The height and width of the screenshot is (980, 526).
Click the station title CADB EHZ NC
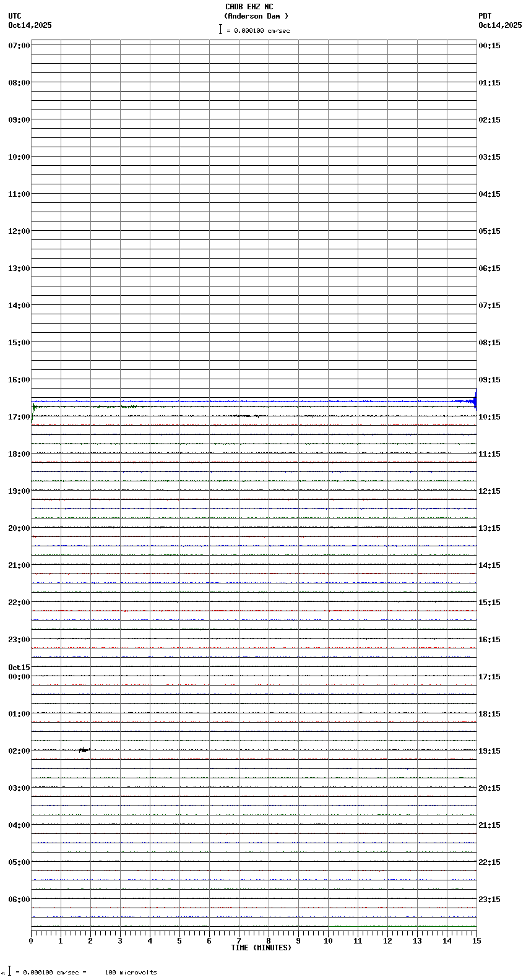[249, 7]
